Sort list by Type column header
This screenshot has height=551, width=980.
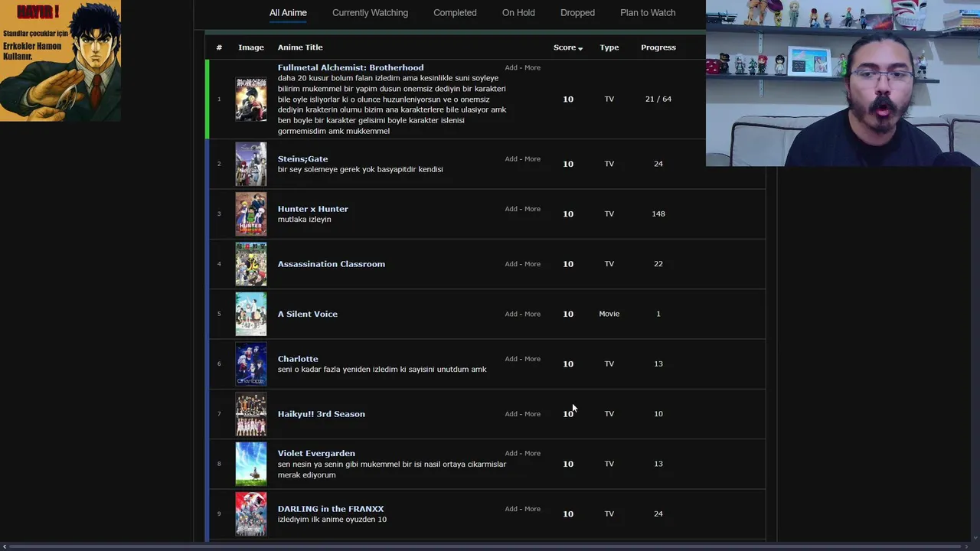tap(609, 47)
